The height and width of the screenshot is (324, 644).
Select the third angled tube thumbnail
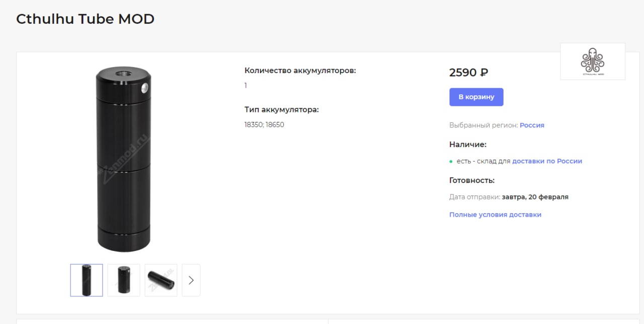[161, 280]
